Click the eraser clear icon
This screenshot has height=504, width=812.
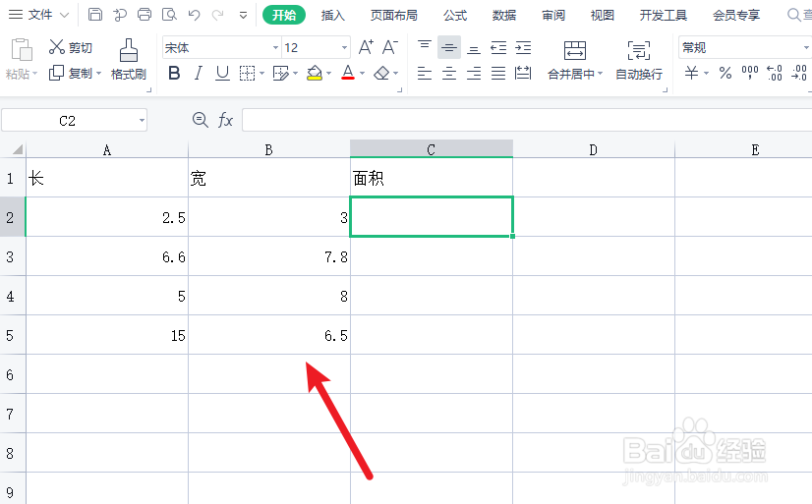pos(381,74)
